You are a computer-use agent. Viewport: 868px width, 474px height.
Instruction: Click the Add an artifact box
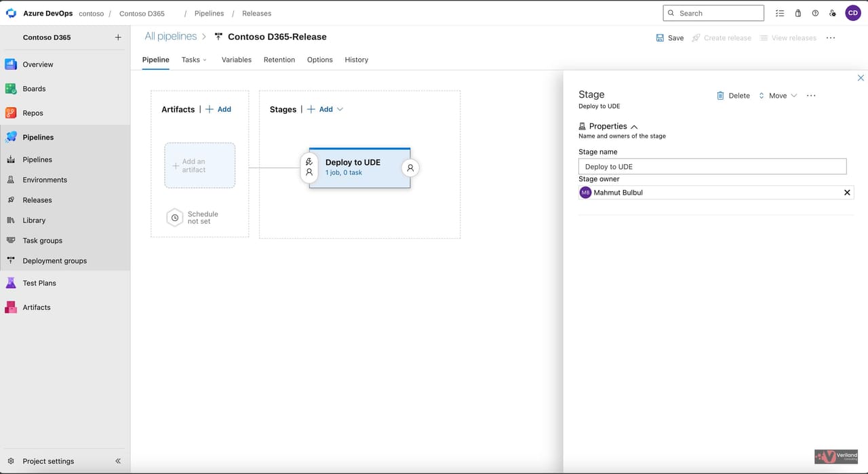pos(200,165)
